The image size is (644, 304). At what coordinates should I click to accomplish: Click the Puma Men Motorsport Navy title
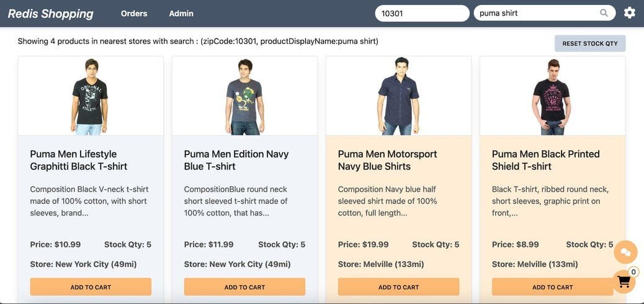(x=387, y=160)
